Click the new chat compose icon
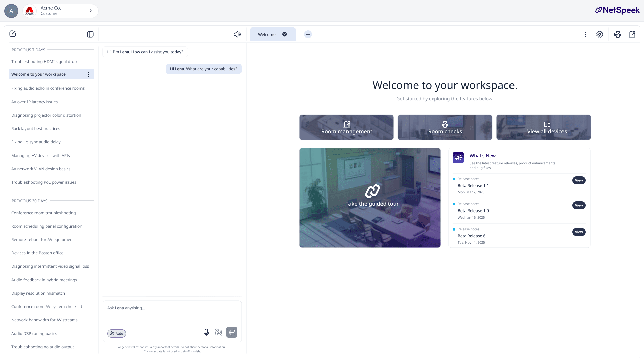 (x=13, y=34)
